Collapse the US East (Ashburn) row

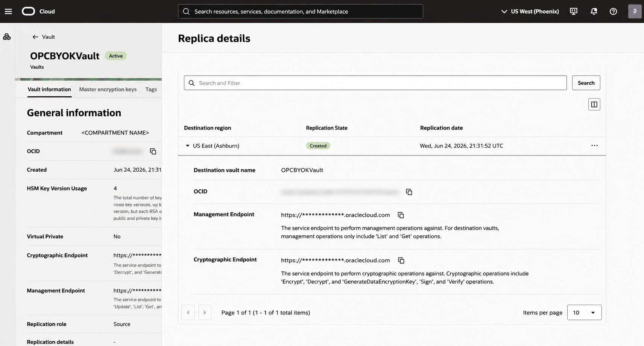[188, 146]
